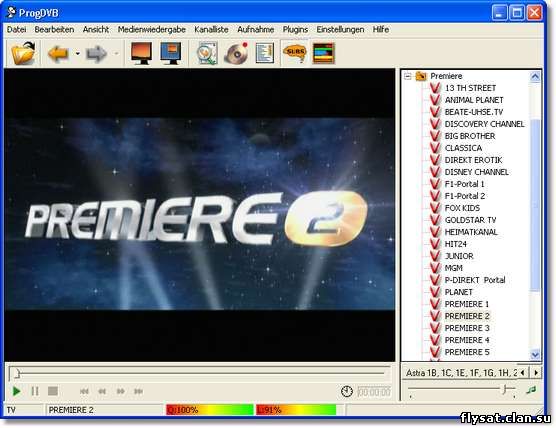The width and height of the screenshot is (556, 428).
Task: Select the 13 TH STREET channel
Action: point(470,88)
